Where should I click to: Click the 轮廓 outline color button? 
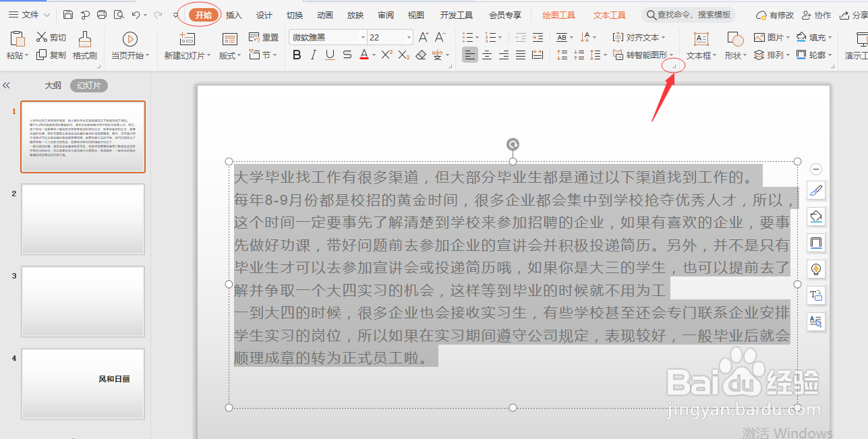point(814,55)
